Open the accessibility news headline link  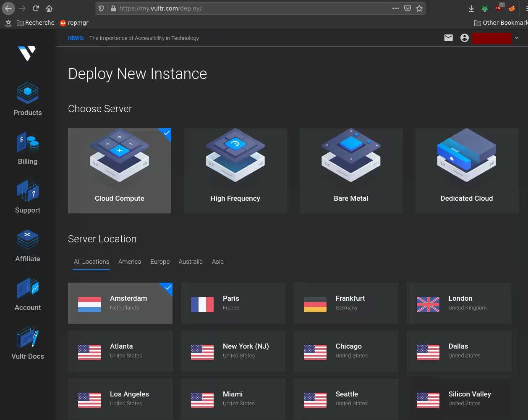pos(144,38)
